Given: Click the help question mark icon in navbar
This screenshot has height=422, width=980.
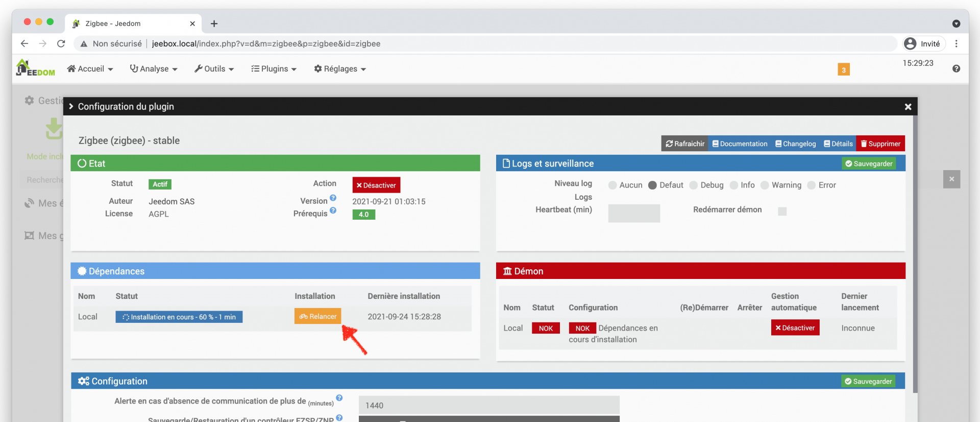Looking at the screenshot, I should (956, 69).
